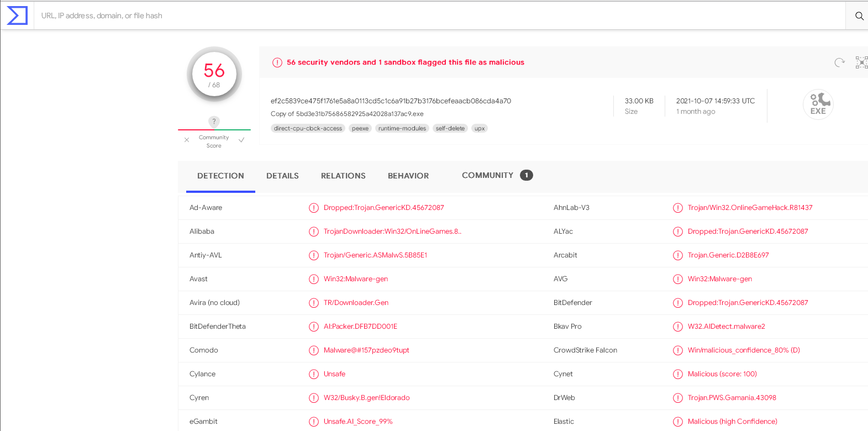Viewport: 868px width, 431px height.
Task: Click alert icon in ALYac row
Action: [x=678, y=232]
